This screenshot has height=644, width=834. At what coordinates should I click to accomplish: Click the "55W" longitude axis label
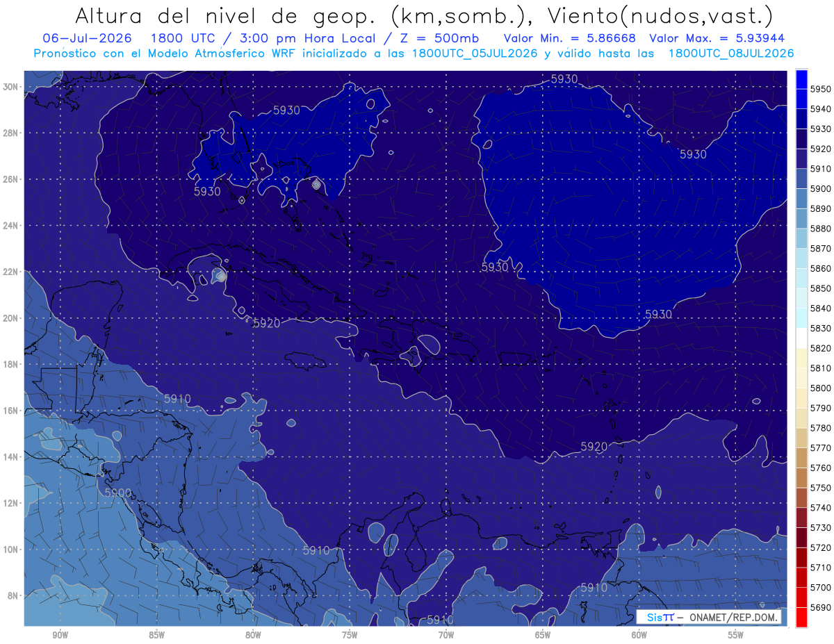coord(736,635)
